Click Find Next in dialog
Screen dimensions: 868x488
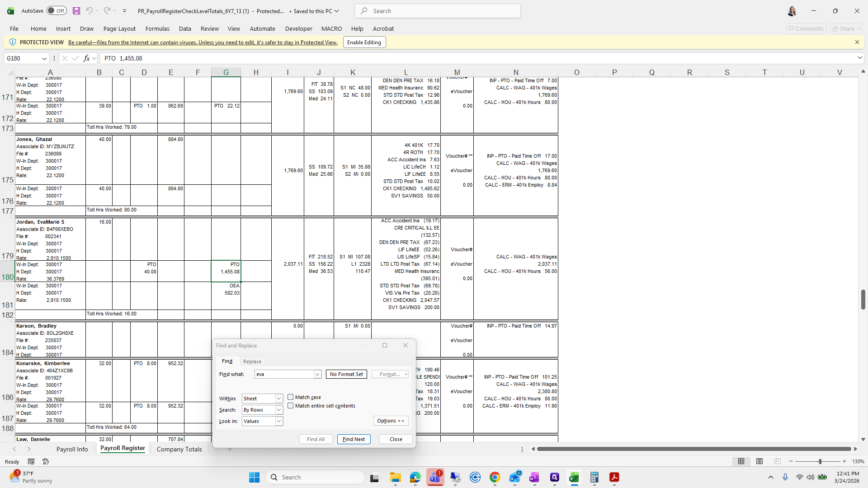354,439
